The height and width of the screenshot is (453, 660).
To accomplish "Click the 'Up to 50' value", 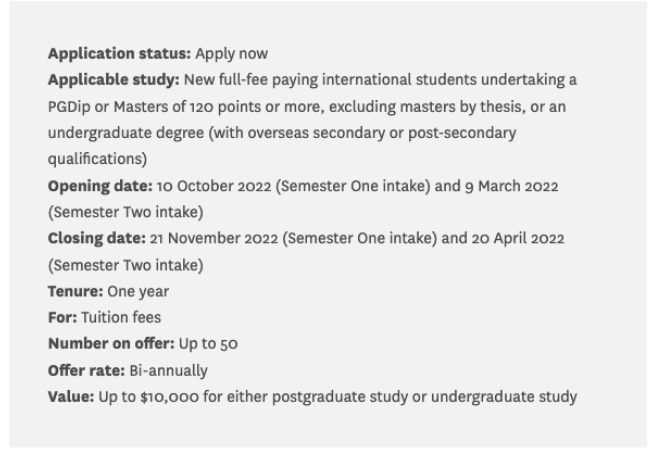I will (208, 344).
